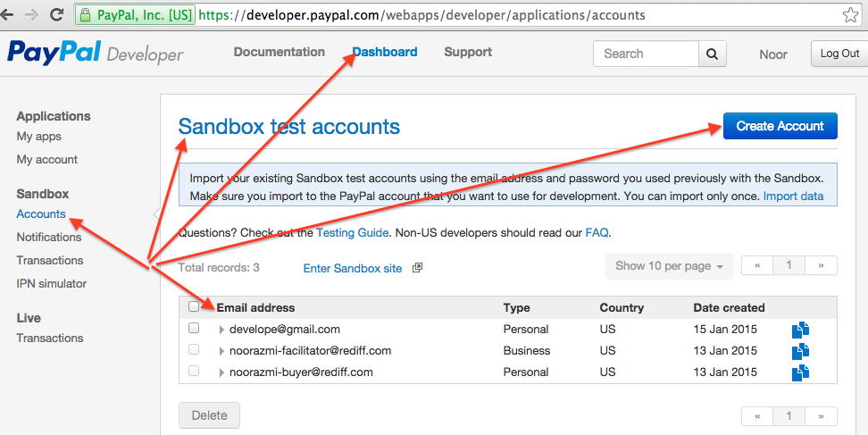Click the Import data link

[x=793, y=197]
